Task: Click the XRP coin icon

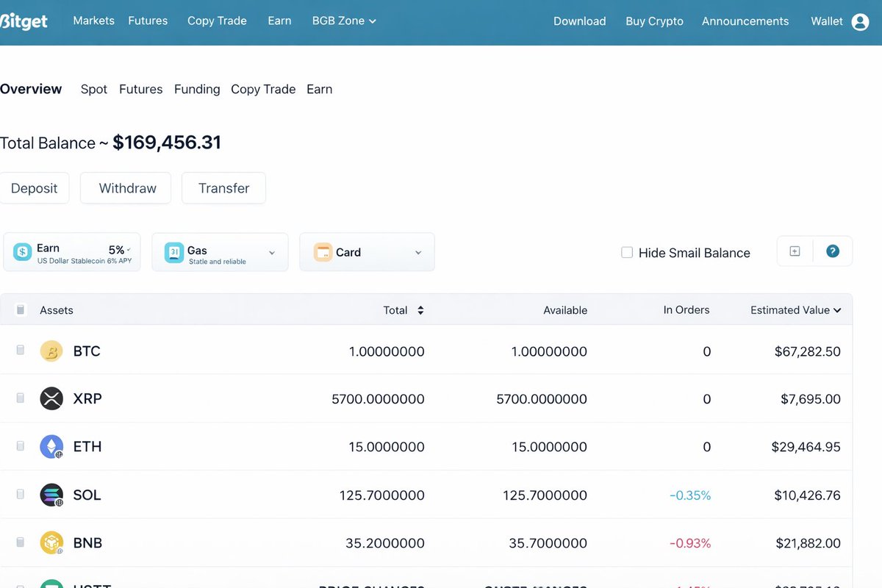Action: (x=51, y=398)
